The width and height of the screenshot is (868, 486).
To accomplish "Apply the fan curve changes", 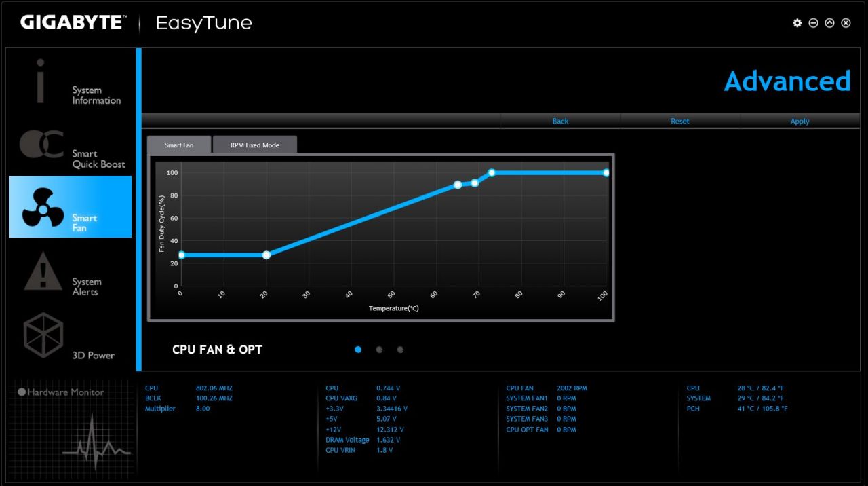I will tap(800, 121).
